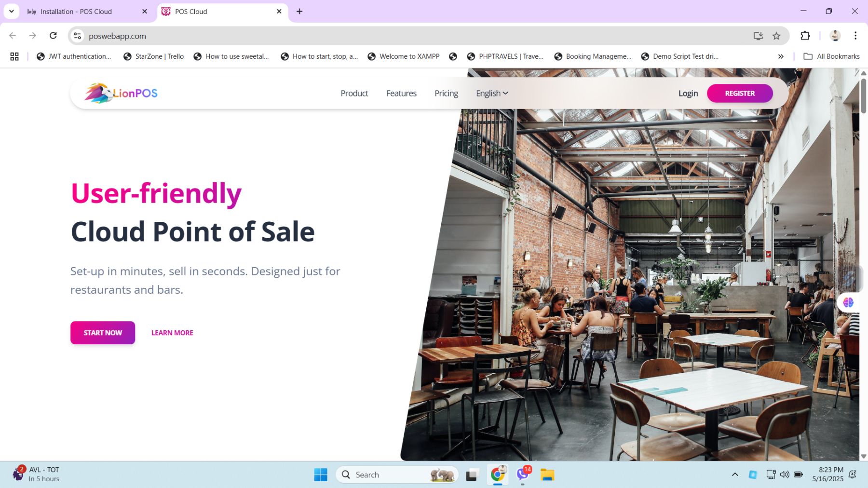Open the Chrome profile avatar
This screenshot has width=868, height=488.
point(835,36)
